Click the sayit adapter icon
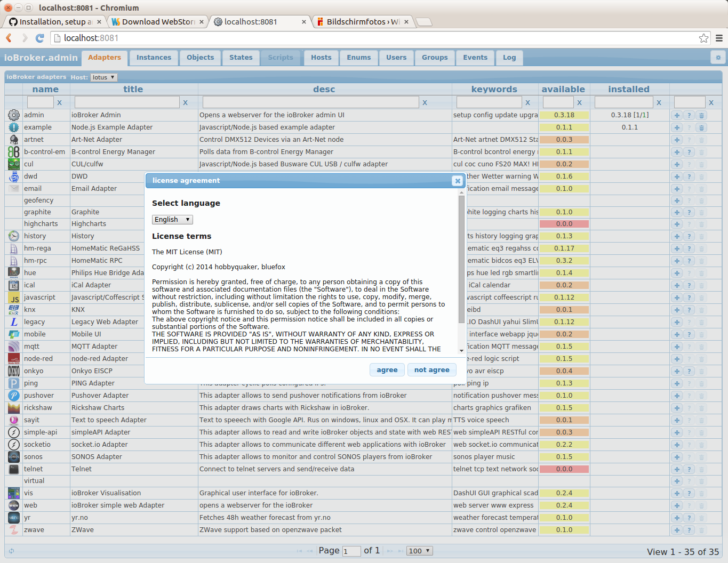The image size is (728, 563). (14, 420)
